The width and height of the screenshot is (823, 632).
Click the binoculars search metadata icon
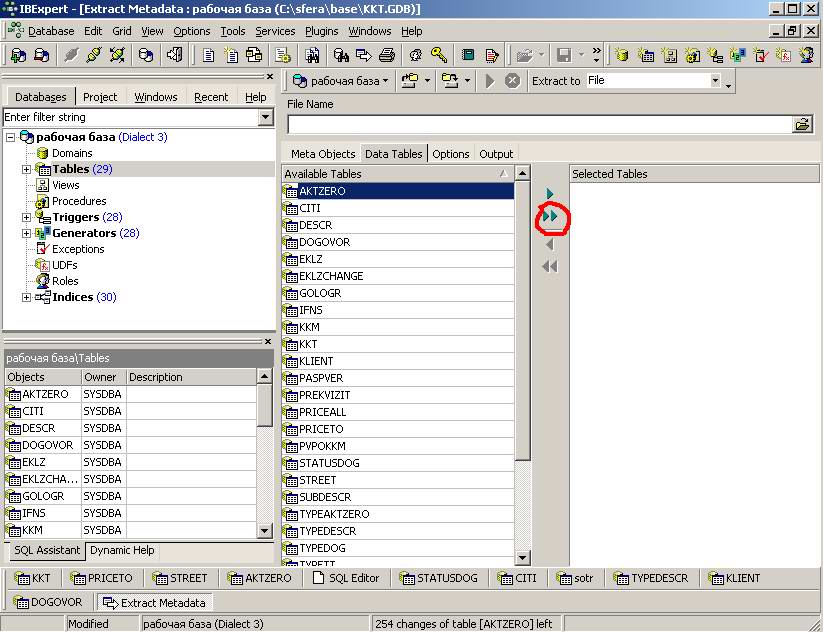pos(341,55)
